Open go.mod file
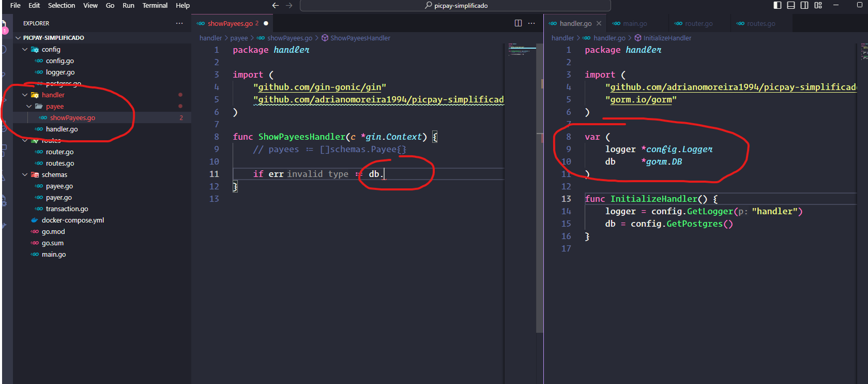This screenshot has height=384, width=868. click(x=53, y=231)
